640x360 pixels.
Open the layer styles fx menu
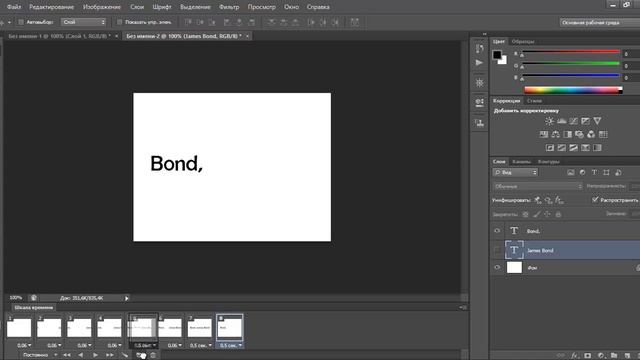(x=574, y=356)
